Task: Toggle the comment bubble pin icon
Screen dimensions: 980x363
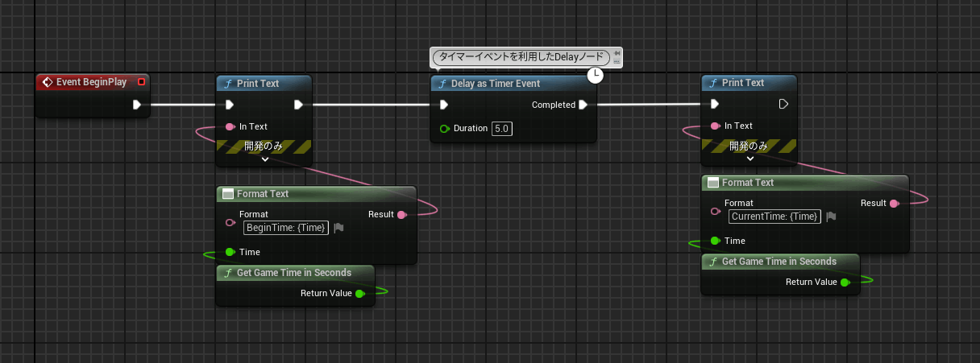Action: pyautogui.click(x=617, y=54)
